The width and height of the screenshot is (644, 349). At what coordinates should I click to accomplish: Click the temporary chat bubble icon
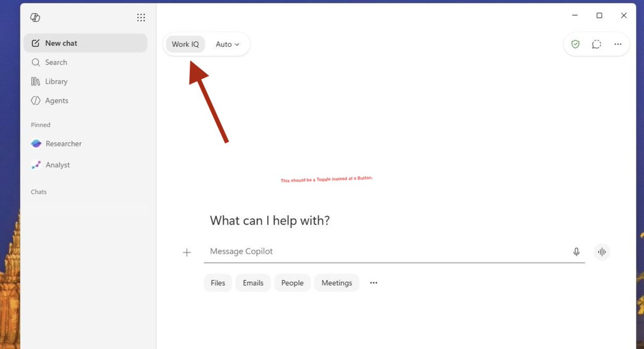coord(596,44)
